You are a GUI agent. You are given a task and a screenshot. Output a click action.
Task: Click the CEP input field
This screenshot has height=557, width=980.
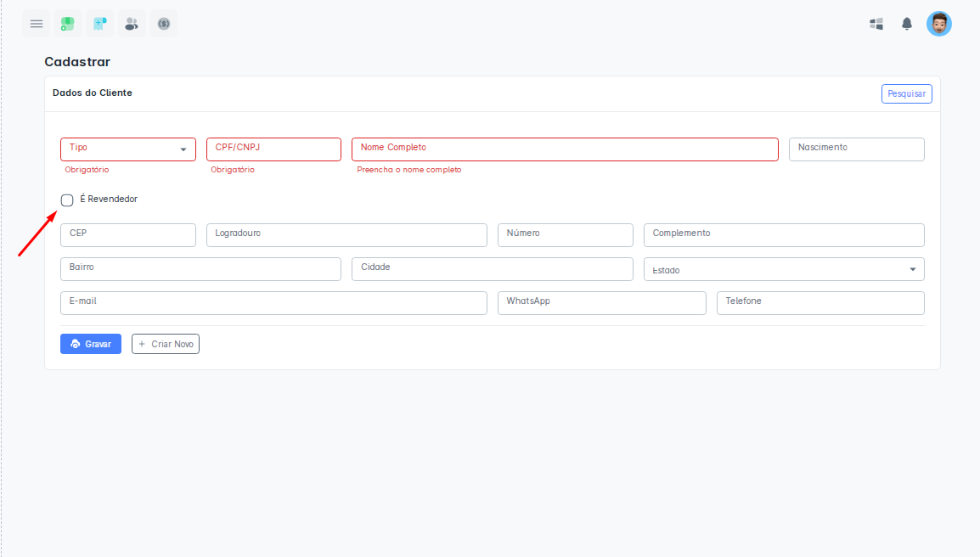pyautogui.click(x=128, y=235)
